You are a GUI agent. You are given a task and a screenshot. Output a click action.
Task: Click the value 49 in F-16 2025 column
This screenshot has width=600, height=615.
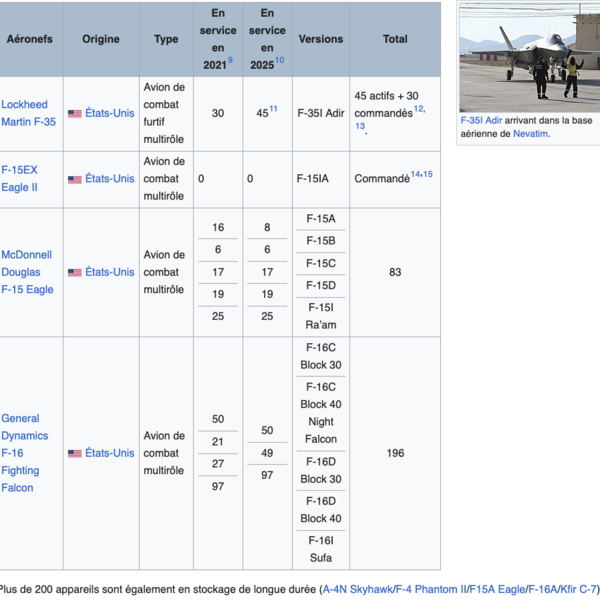tap(267, 453)
